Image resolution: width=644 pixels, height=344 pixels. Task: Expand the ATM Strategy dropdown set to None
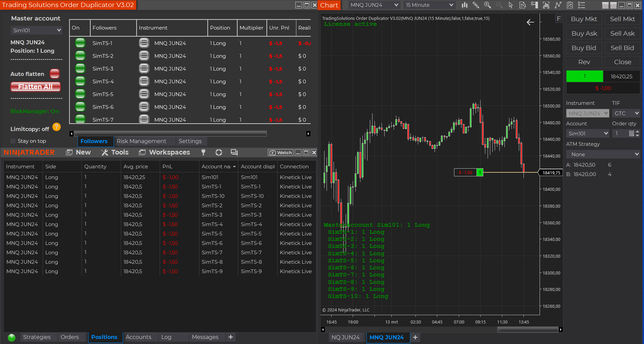(603, 154)
